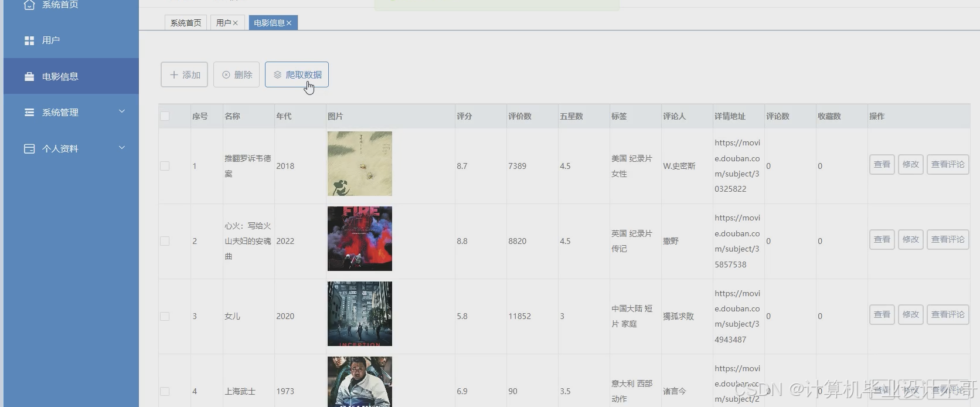Click 修改 for row 2 心火

point(910,239)
